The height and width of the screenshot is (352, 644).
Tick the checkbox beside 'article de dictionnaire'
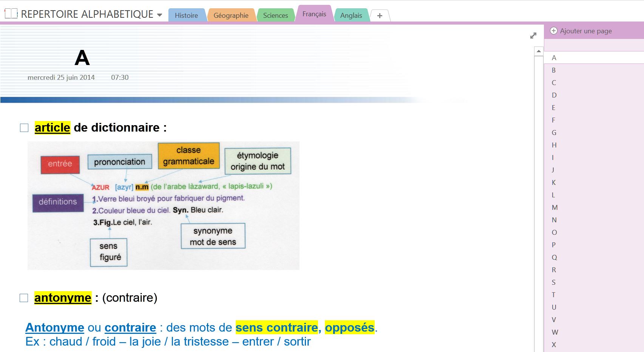24,128
